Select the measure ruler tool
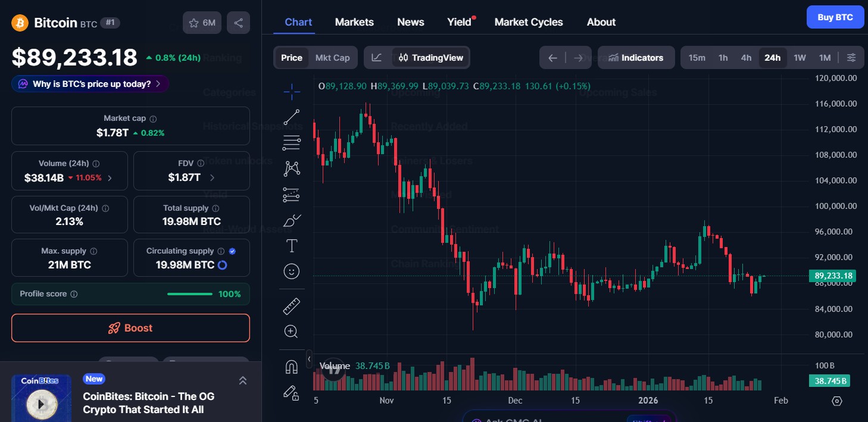 pos(291,306)
